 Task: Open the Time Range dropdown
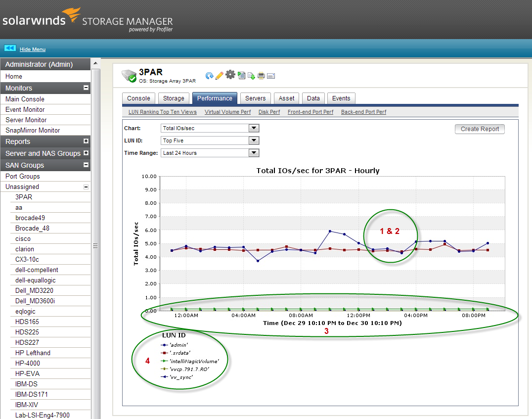pos(210,153)
